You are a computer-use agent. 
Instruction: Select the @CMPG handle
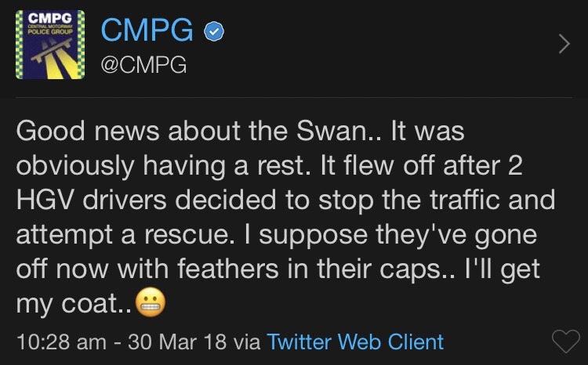point(143,66)
